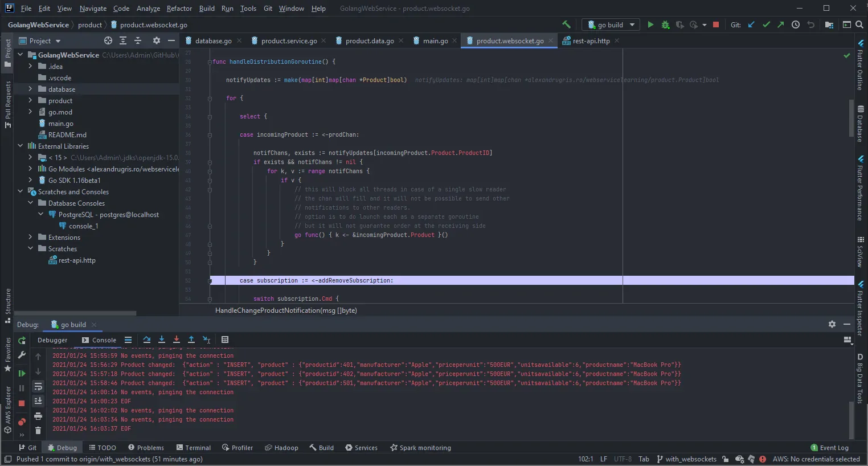
Task: Click Step Over in the debug toolbar
Action: point(147,340)
